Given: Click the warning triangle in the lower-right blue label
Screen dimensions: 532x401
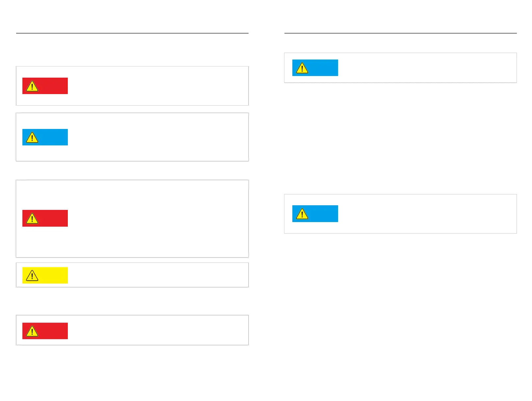Looking at the screenshot, I should click(302, 214).
